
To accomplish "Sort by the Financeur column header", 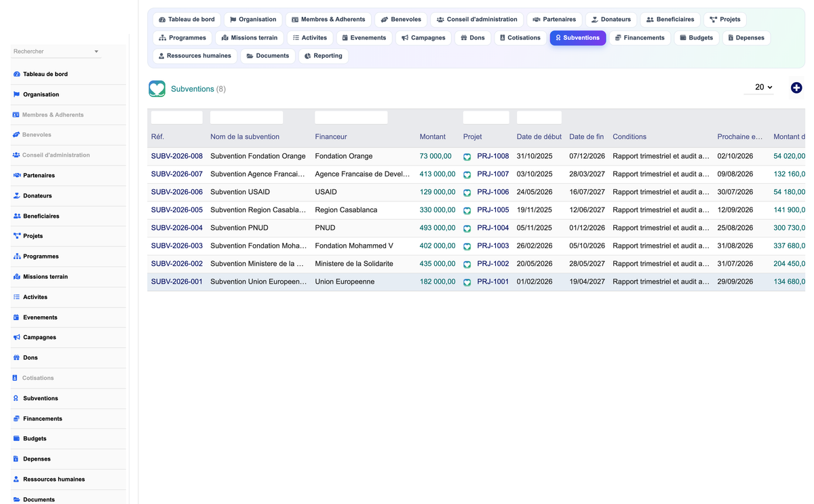I will click(331, 136).
